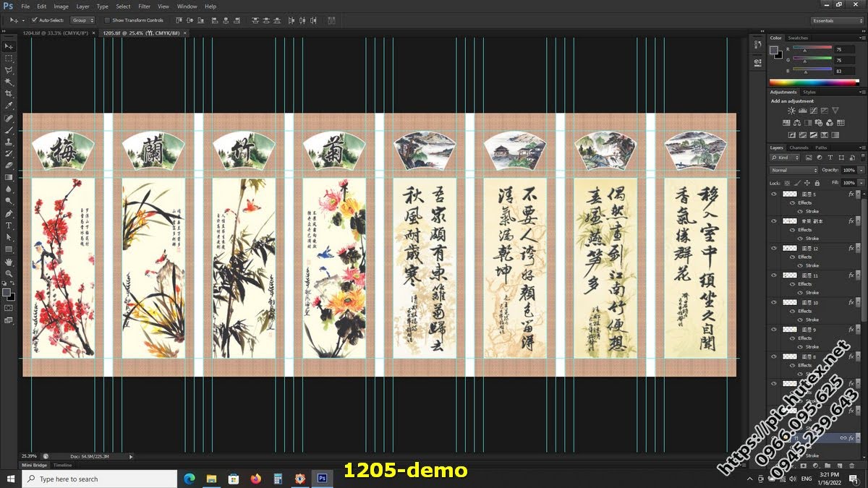Select the Horizontal Type tool
The height and width of the screenshot is (488, 868).
pyautogui.click(x=9, y=226)
